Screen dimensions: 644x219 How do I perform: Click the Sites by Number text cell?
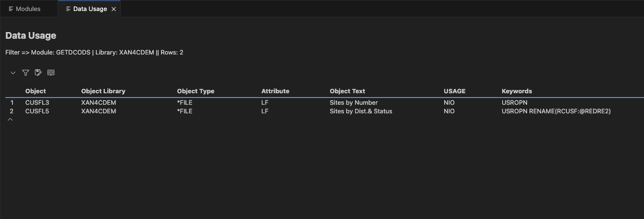pos(354,102)
